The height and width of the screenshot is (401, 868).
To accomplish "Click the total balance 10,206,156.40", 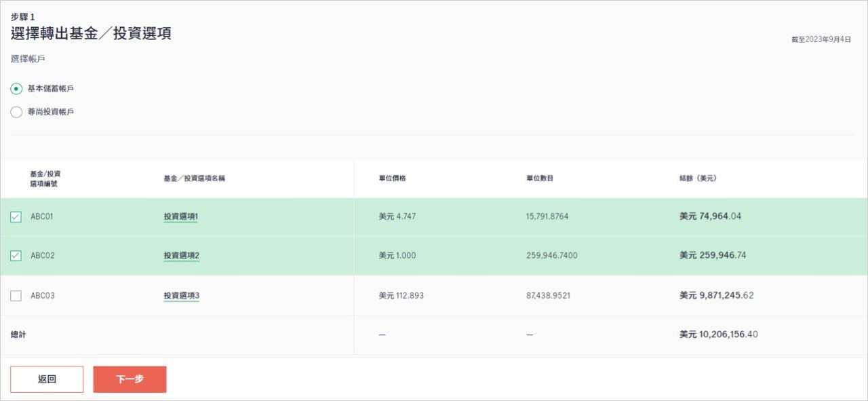I will [719, 335].
